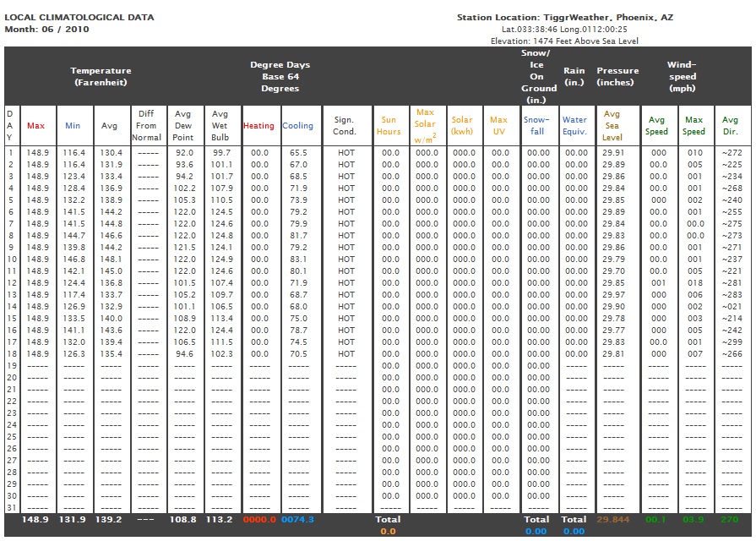Select day 11 sea level pressure 29.70
The width and height of the screenshot is (756, 541).
[x=613, y=270]
